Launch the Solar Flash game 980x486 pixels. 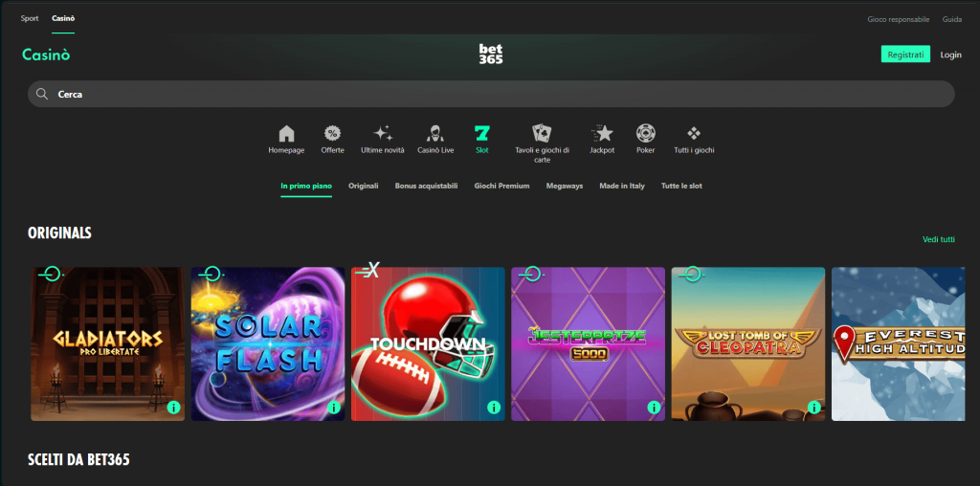tap(268, 344)
